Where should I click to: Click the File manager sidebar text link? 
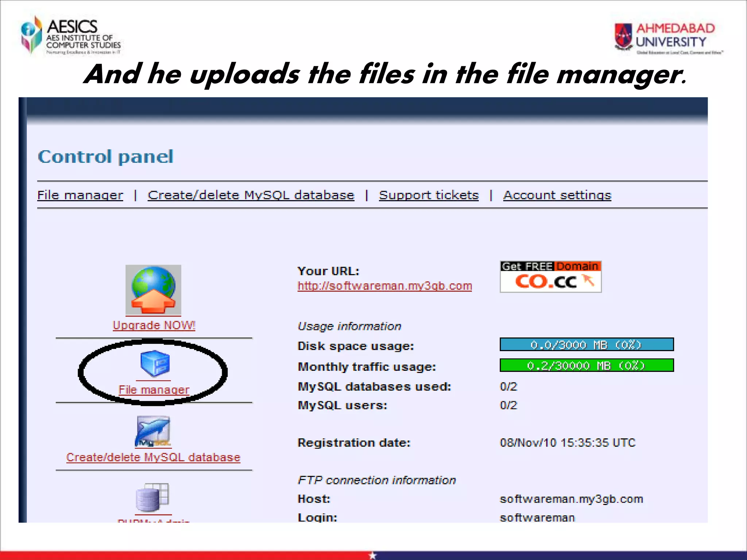[x=154, y=390]
